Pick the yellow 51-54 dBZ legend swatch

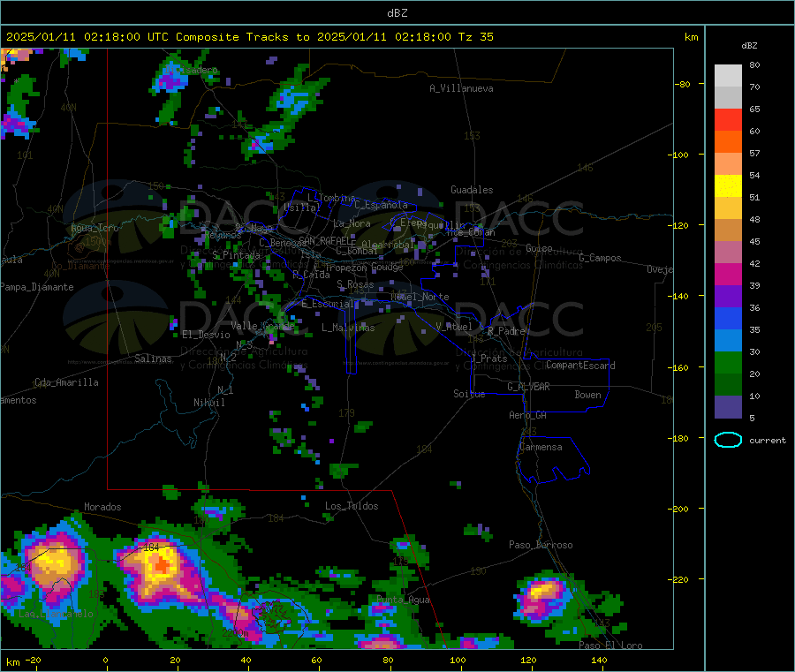(x=728, y=186)
